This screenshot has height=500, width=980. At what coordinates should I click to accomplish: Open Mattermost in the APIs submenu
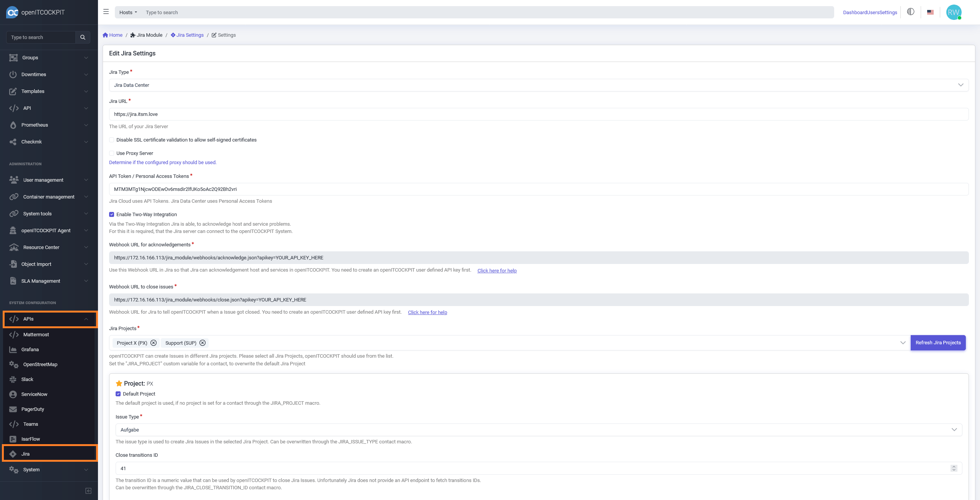point(49,334)
